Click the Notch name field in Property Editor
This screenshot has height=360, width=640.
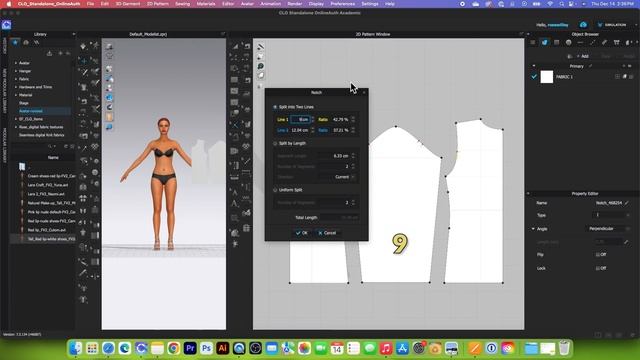click(609, 203)
